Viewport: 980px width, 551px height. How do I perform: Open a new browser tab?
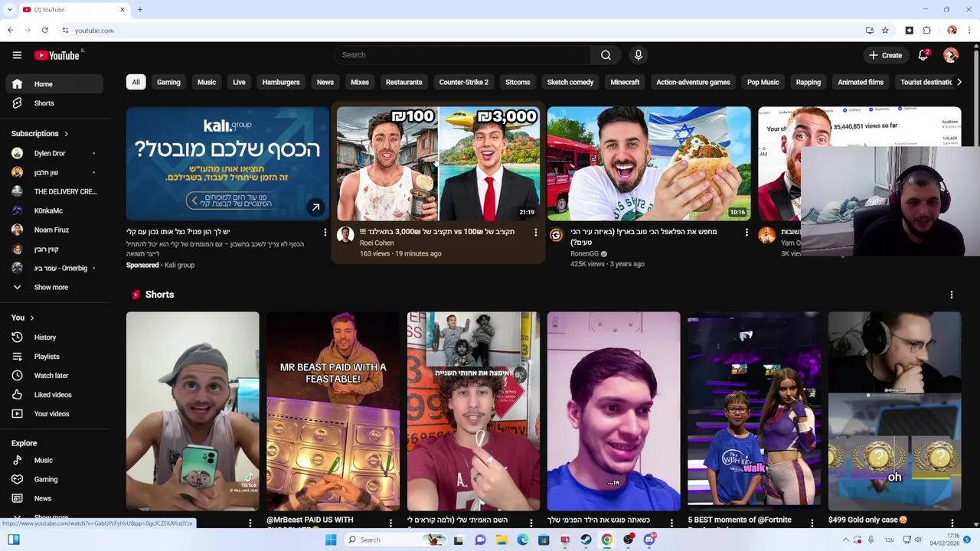(x=139, y=9)
